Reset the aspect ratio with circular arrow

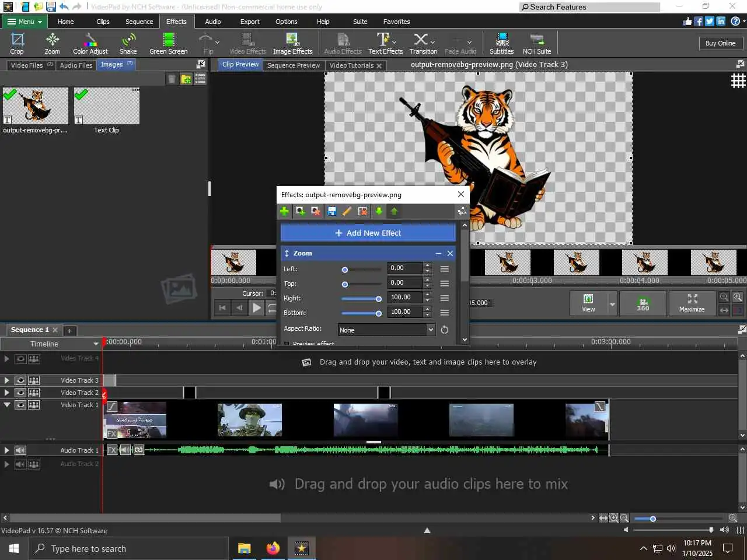445,330
